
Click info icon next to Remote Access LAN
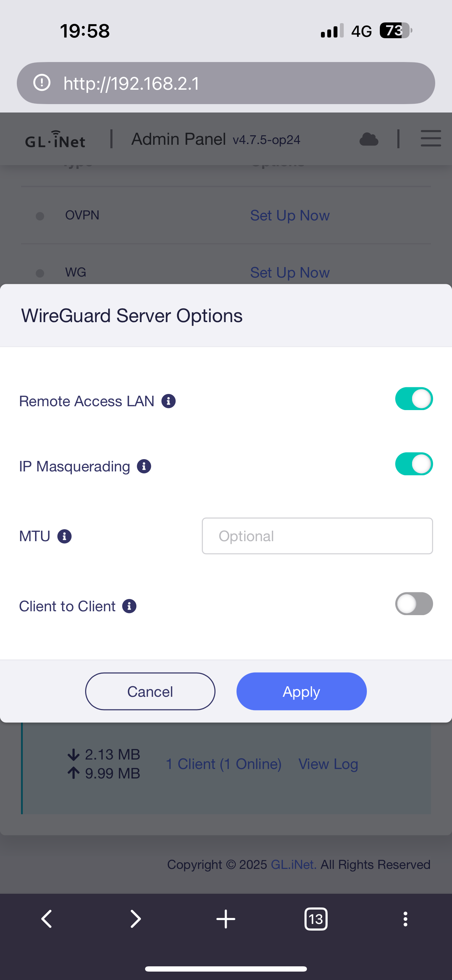[169, 401]
